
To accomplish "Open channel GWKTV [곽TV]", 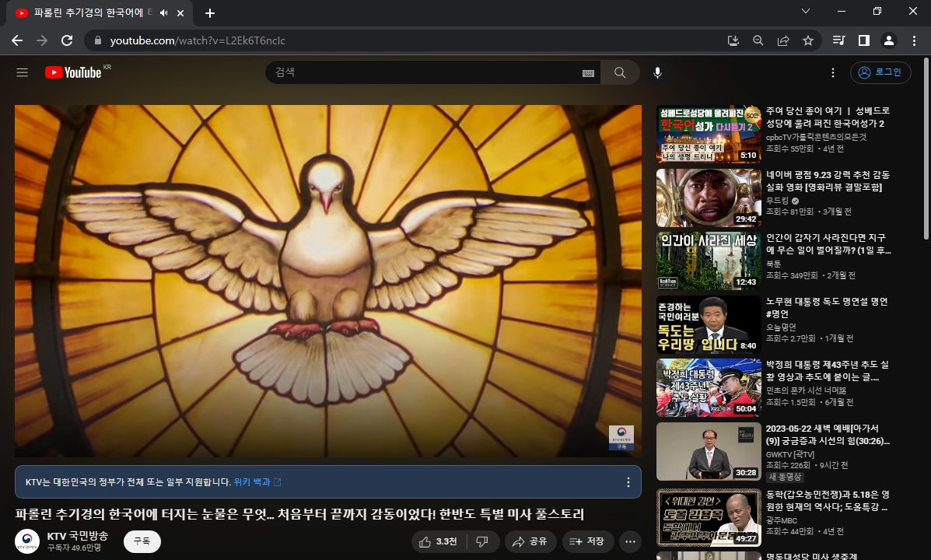I will coord(789,454).
